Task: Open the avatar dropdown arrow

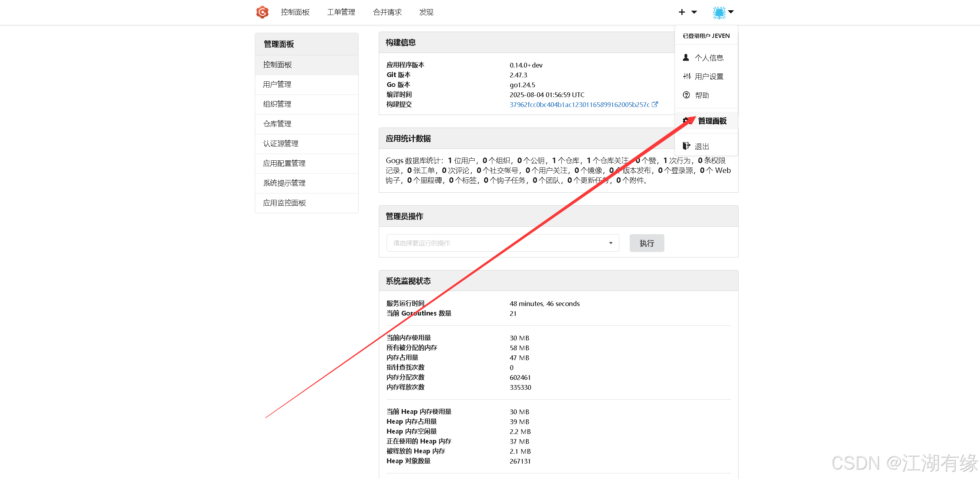Action: 732,12
